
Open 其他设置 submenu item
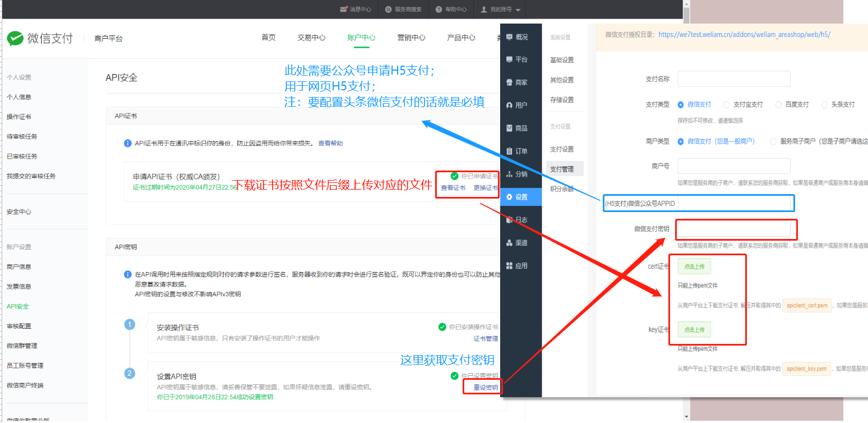[x=562, y=80]
